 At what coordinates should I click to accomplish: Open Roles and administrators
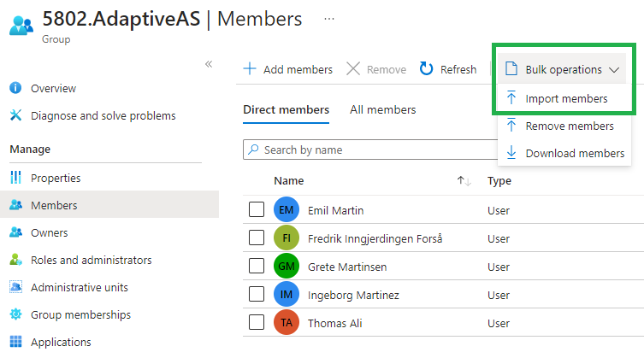click(x=92, y=260)
